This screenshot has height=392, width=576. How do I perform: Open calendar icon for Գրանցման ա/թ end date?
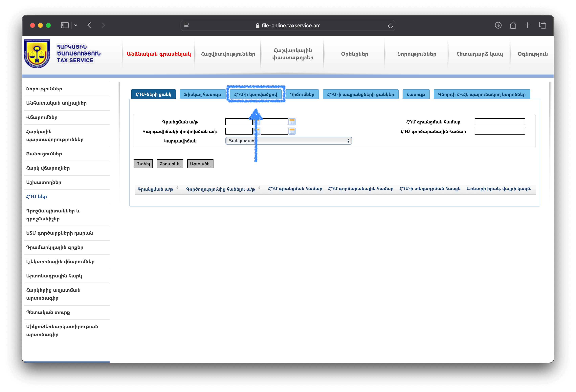[292, 122]
